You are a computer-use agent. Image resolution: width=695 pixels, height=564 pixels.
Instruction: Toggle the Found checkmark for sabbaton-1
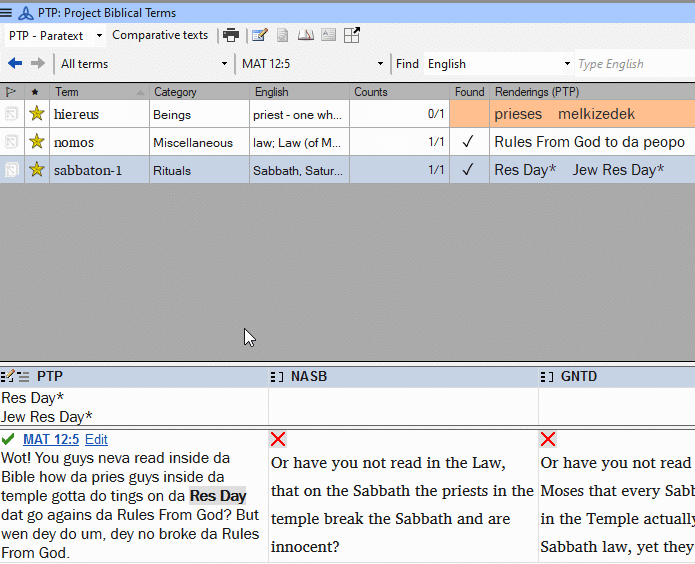(x=467, y=170)
